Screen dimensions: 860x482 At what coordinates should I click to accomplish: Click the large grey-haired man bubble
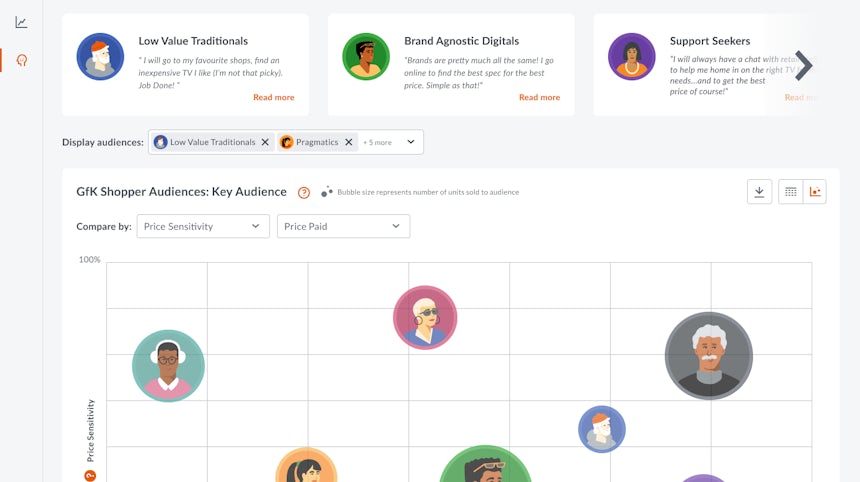tap(708, 356)
